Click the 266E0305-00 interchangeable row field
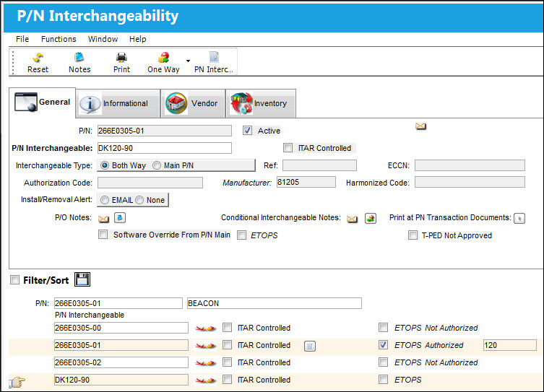This screenshot has width=544, height=392. coord(121,328)
